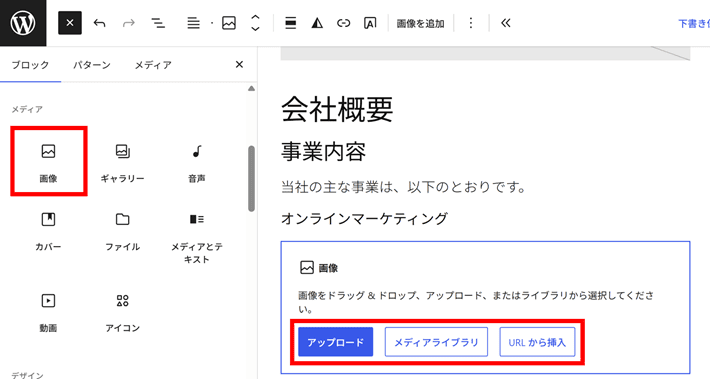
Task: Click the メディア category heading in inserter
Action: click(x=27, y=109)
